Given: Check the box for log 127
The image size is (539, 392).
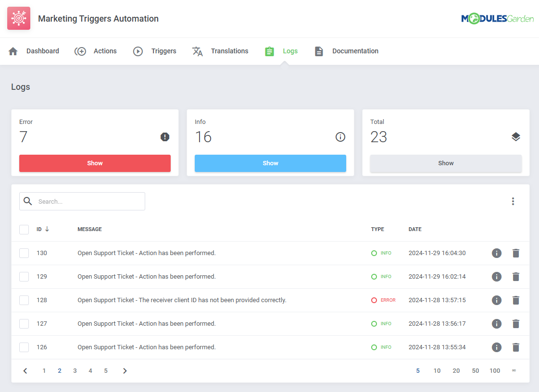Looking at the screenshot, I should coord(24,324).
